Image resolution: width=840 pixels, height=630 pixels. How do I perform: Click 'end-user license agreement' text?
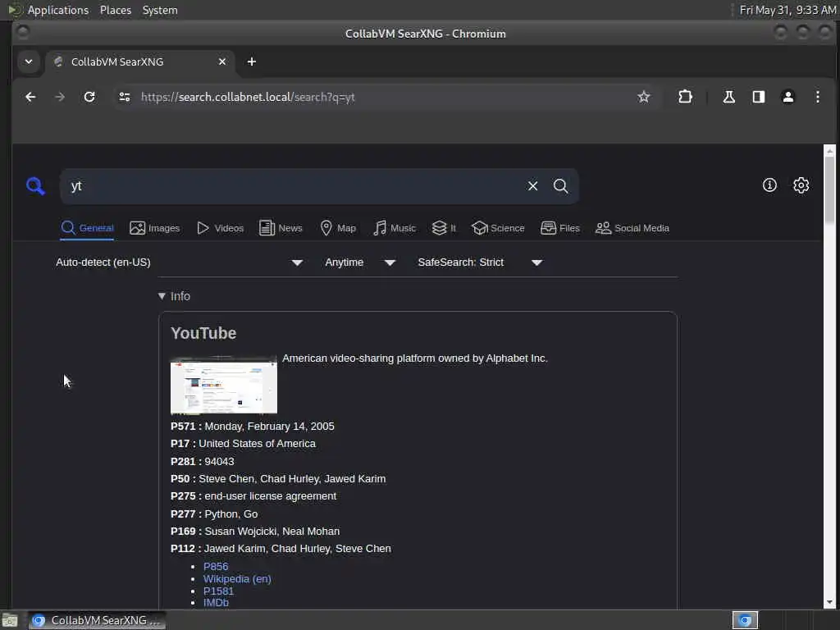click(271, 496)
